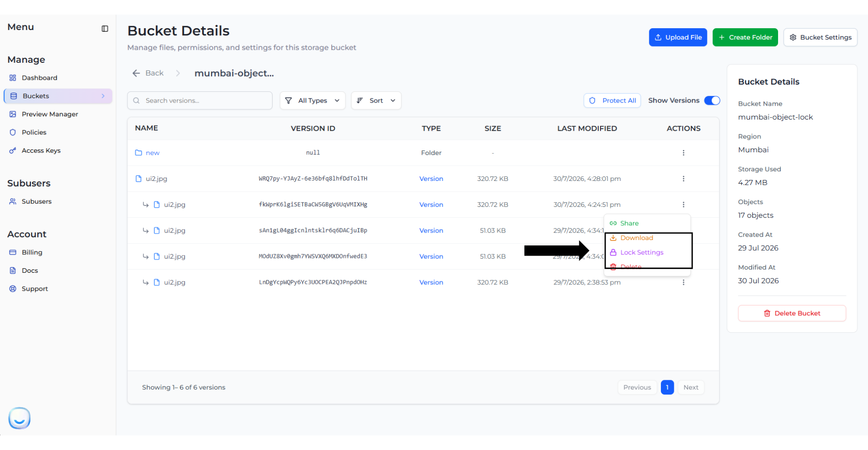Click Version link for sAn1gL04 row
Image resolution: width=868 pixels, height=450 pixels.
click(x=431, y=230)
